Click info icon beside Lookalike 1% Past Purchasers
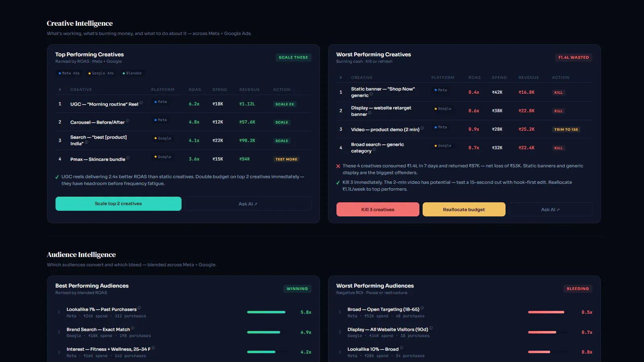Screen dimensions: 644x362 click(x=139, y=308)
